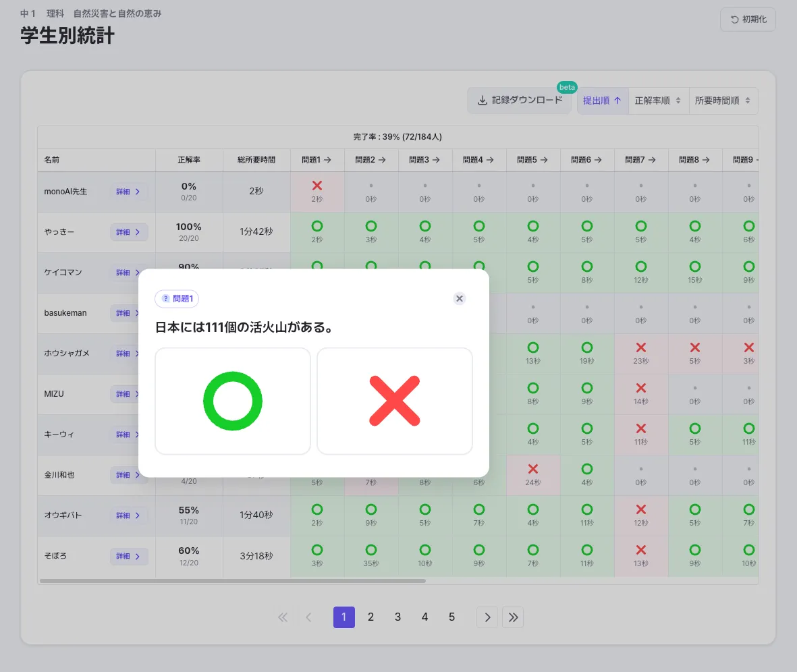This screenshot has height=672, width=797.
Task: Close the 問題1 popup dialog
Action: [460, 299]
